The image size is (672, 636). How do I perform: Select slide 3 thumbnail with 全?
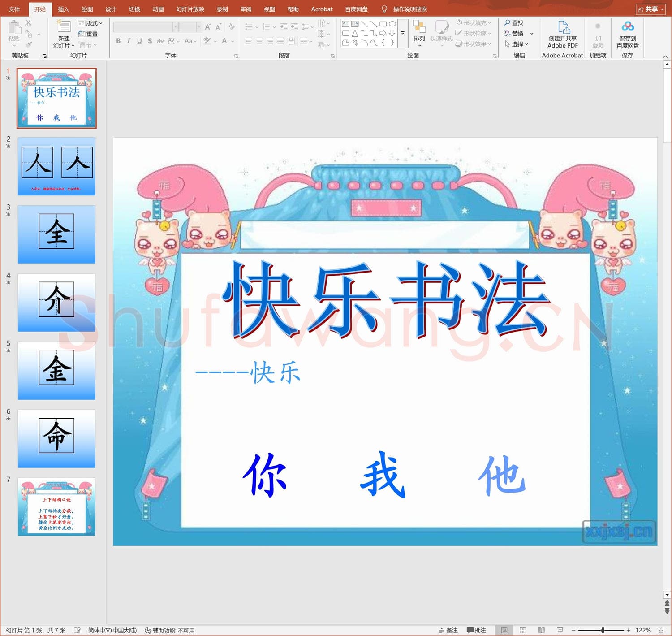click(56, 234)
